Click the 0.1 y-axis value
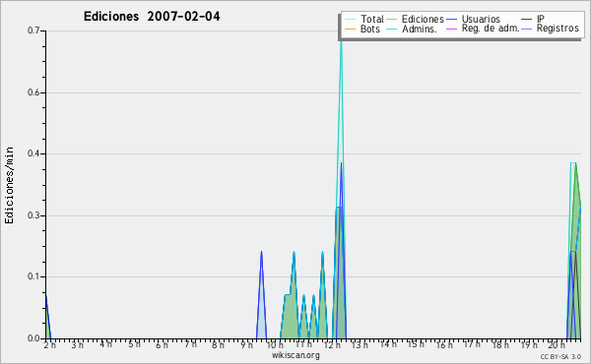591x364 pixels. (33, 276)
